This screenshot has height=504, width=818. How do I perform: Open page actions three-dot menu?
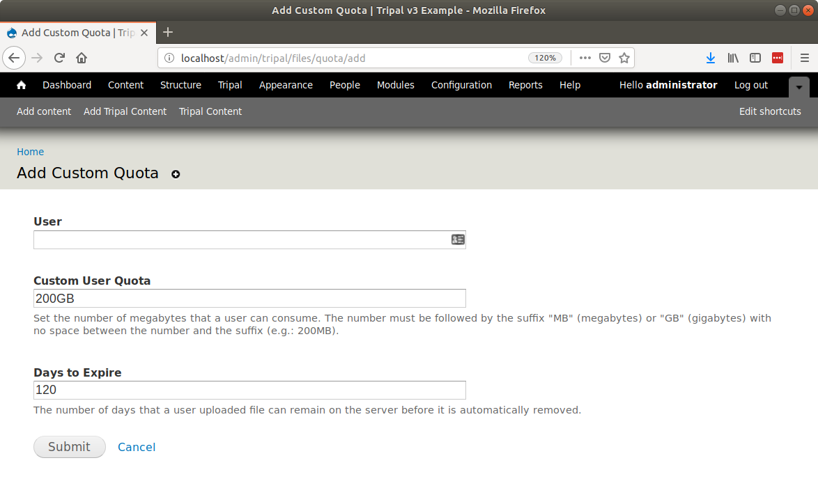pyautogui.click(x=585, y=58)
